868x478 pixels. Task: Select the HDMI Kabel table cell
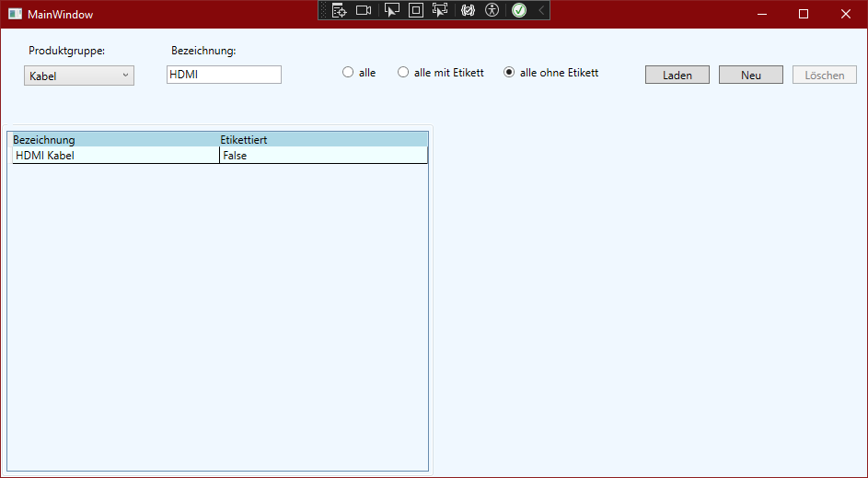pyautogui.click(x=116, y=155)
